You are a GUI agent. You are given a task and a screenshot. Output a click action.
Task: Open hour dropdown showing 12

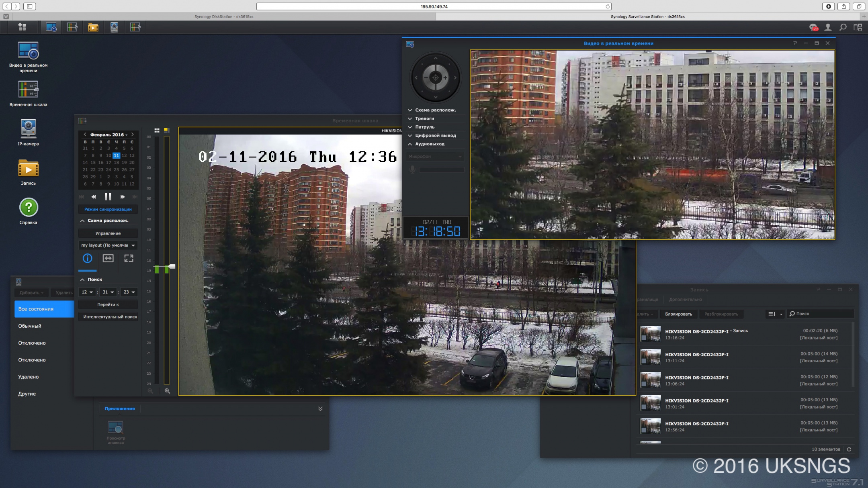pos(87,292)
